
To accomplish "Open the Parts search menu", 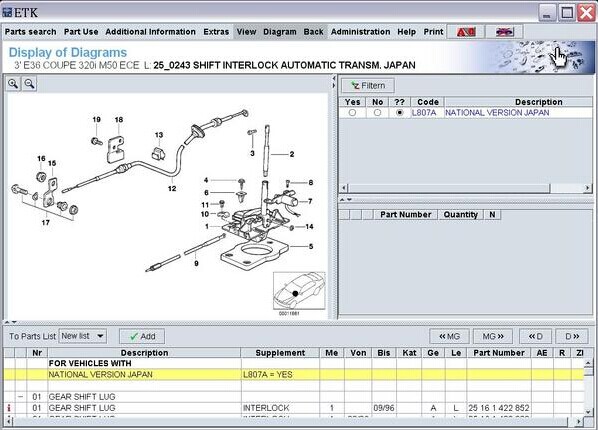I will 31,32.
